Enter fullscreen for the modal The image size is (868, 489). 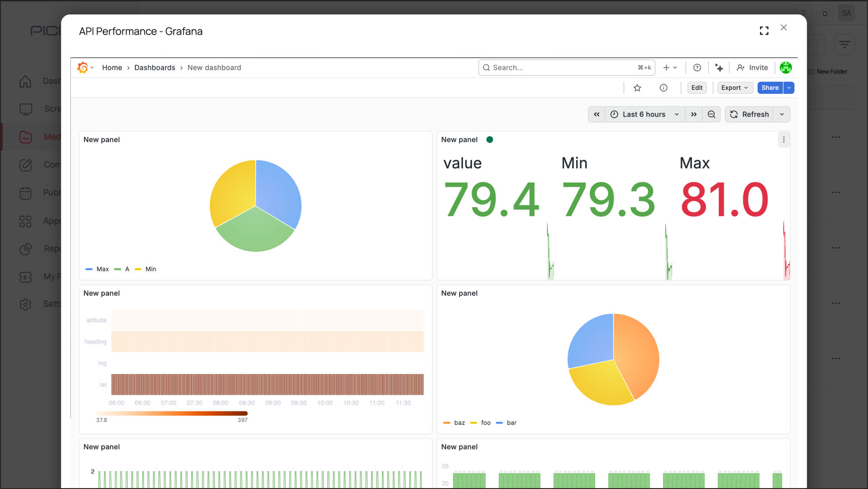coord(764,31)
